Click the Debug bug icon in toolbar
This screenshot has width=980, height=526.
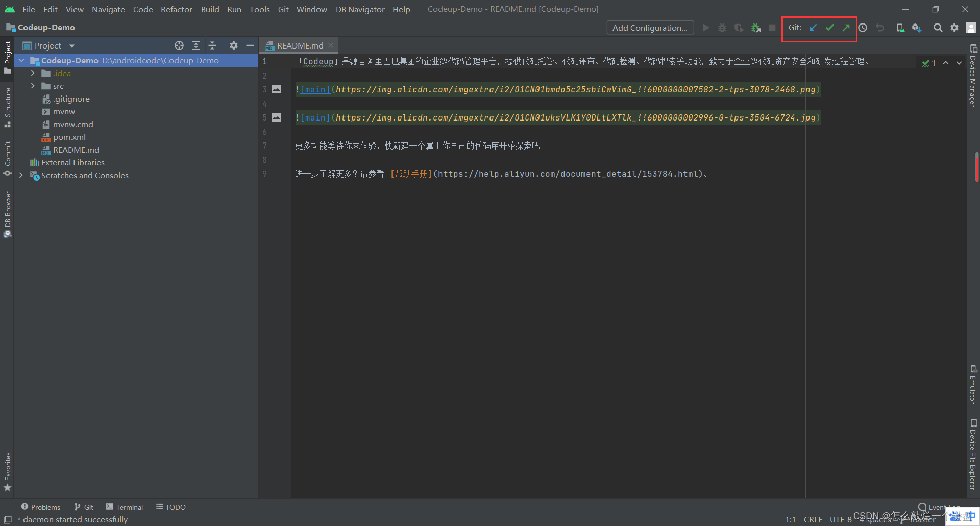(722, 28)
